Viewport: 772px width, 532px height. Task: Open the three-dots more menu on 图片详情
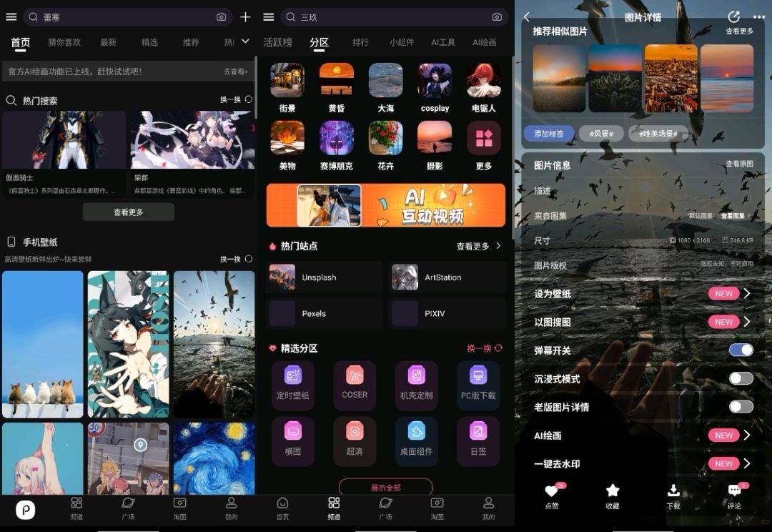pos(758,17)
